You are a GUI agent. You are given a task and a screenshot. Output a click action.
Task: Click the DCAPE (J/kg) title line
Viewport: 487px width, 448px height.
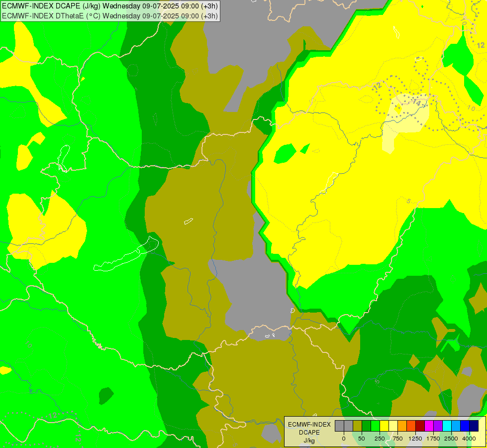coord(110,6)
